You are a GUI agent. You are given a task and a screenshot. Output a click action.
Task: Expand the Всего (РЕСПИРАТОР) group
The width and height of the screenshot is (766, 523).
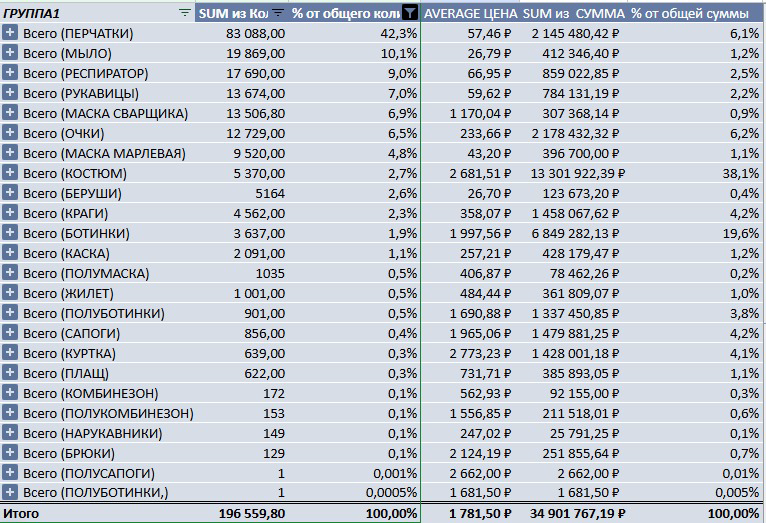pos(10,73)
